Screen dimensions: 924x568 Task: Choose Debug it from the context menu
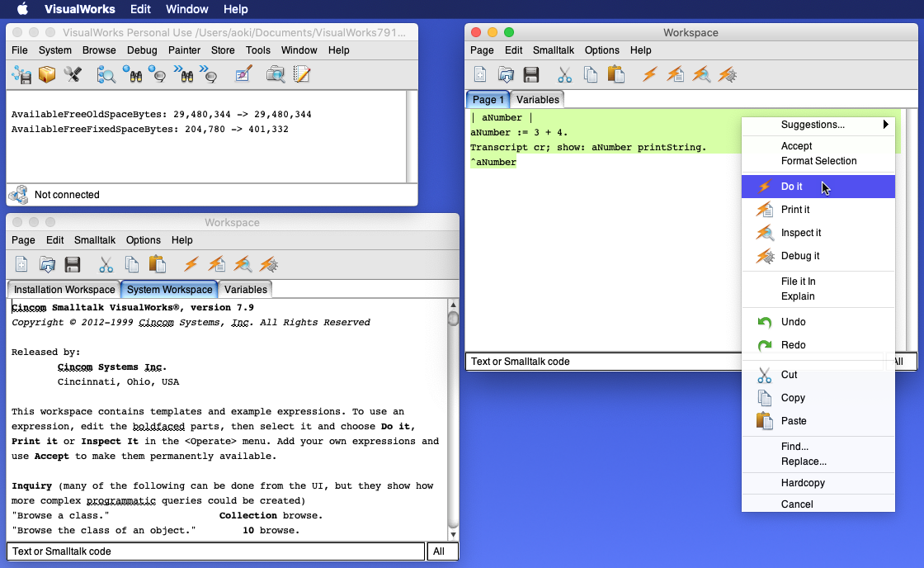click(x=818, y=255)
